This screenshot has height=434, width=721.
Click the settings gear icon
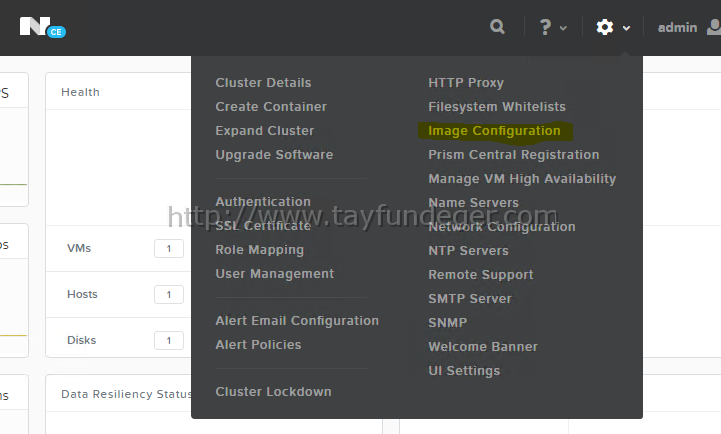click(605, 27)
